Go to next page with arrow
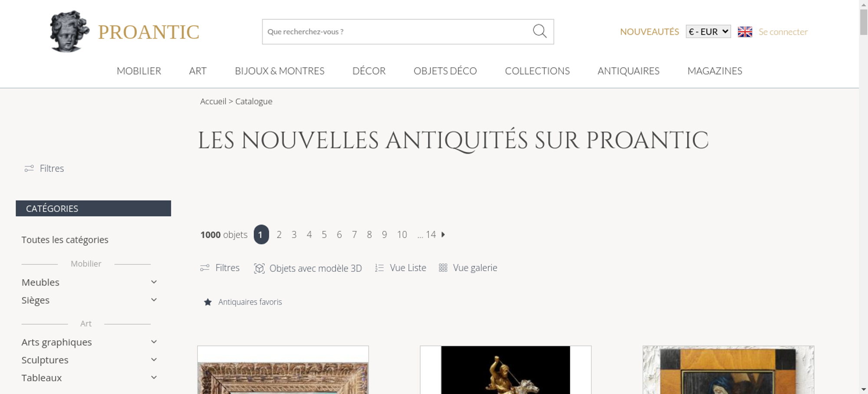This screenshot has width=868, height=394. [443, 235]
